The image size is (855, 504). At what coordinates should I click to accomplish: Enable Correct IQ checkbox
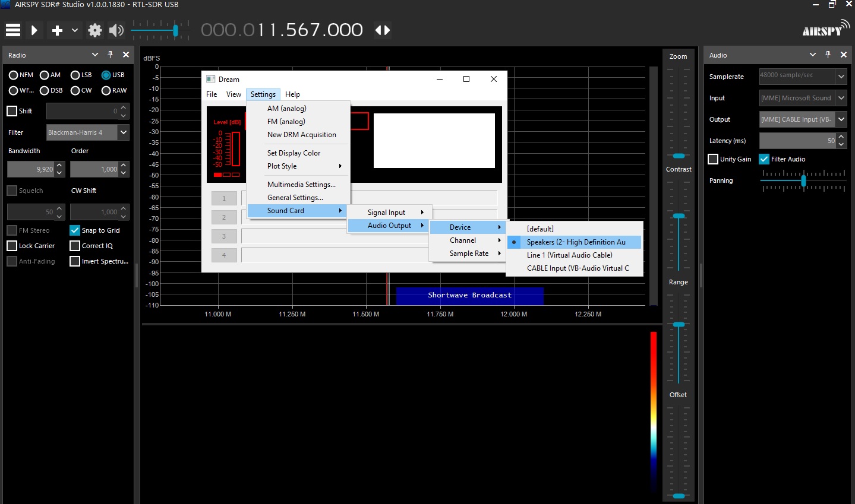[75, 246]
